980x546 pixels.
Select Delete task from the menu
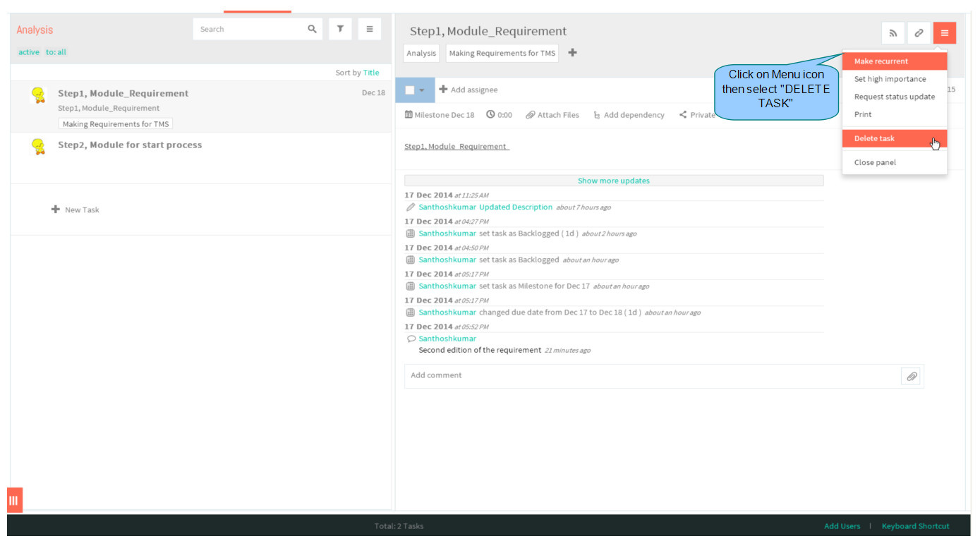[x=894, y=138]
